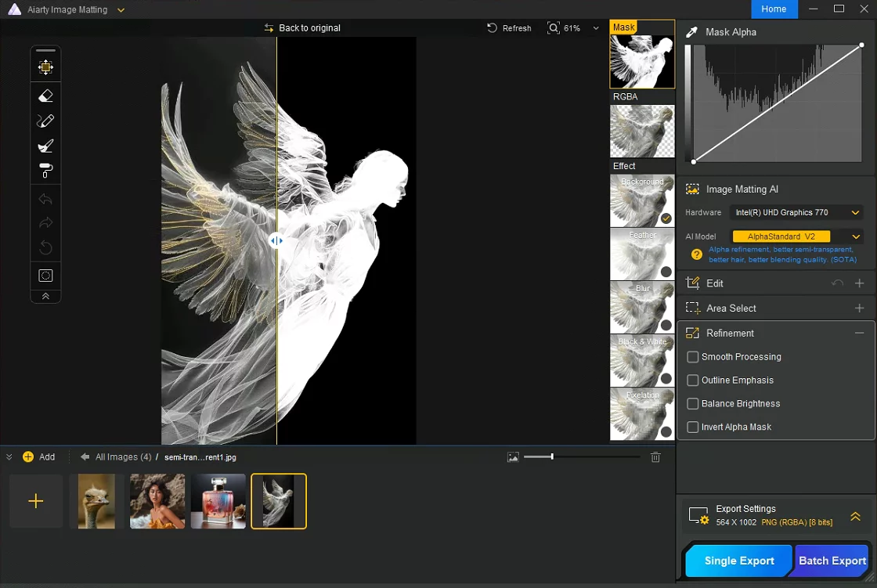This screenshot has width=877, height=588.
Task: Click the trash icon to delete image
Action: point(656,457)
